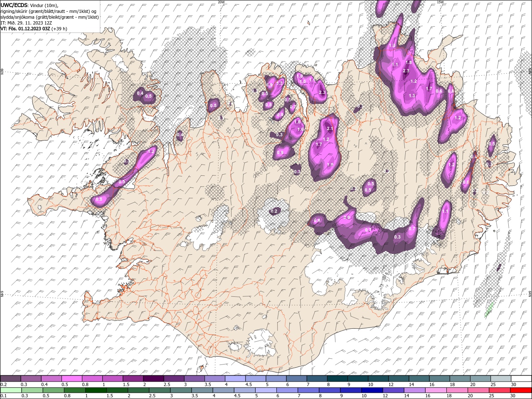Click the "0.2" label of the top legend row
Image resolution: width=532 pixels, height=399 pixels.
3,384
